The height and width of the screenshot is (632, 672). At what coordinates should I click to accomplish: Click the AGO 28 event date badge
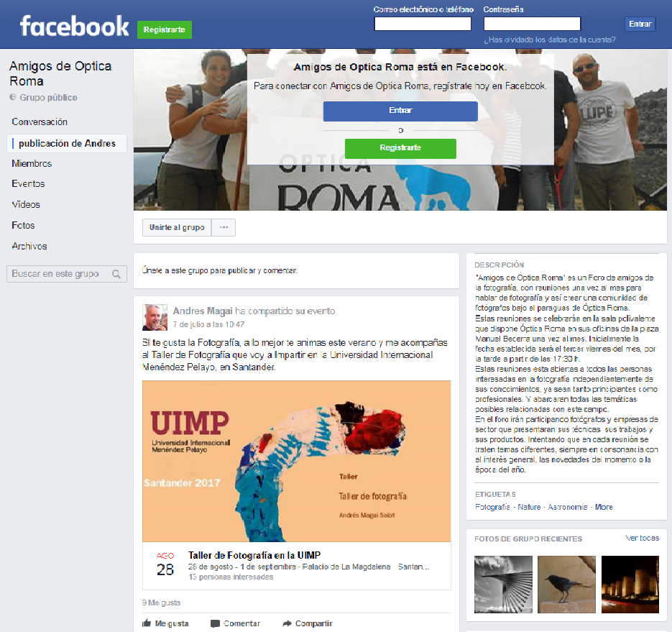pos(165,564)
